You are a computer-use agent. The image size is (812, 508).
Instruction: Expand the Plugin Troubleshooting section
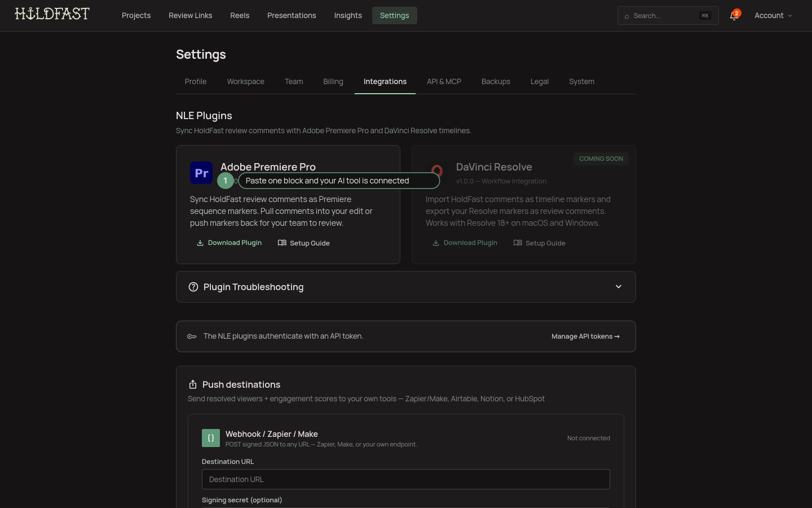(406, 287)
